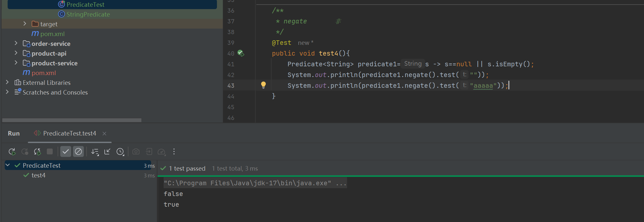The image size is (644, 222).
Task: Expand the order-service module chevron
Action: (x=16, y=43)
